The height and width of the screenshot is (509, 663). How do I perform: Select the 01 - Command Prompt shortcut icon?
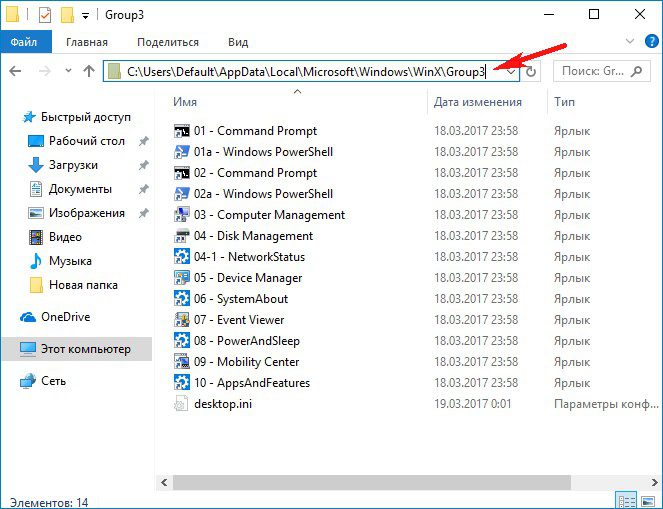pos(182,131)
